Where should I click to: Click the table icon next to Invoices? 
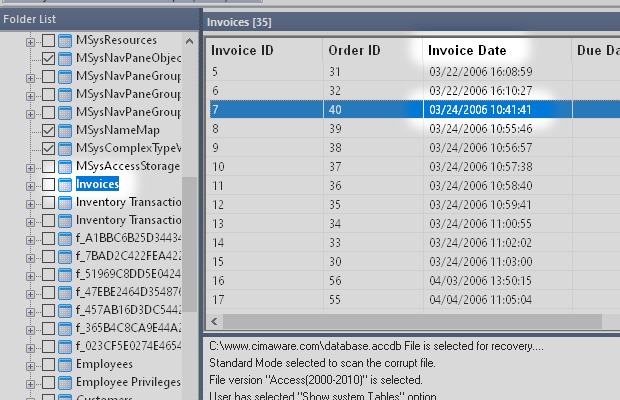click(66, 184)
